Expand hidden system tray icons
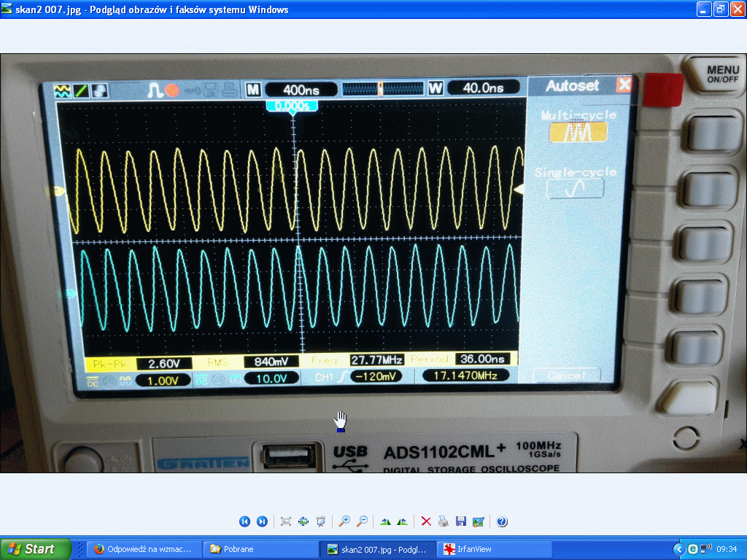 [x=678, y=549]
